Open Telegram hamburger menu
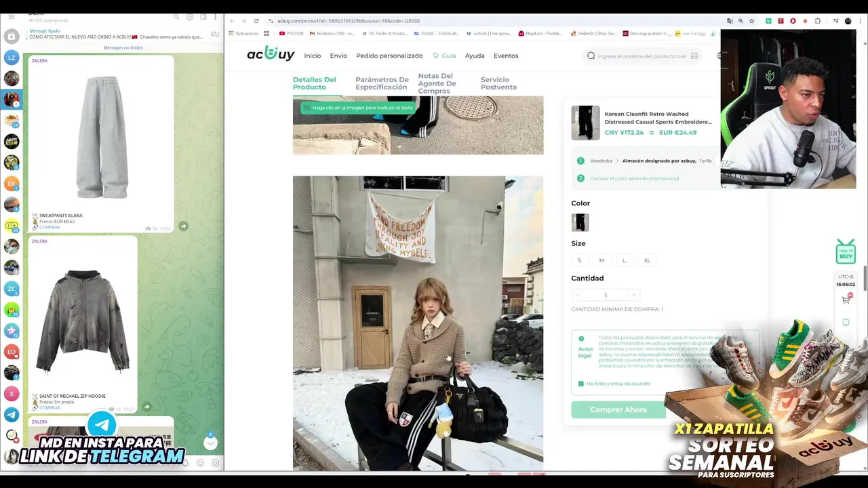Screen dimensions: 868x488 (x=12, y=16)
